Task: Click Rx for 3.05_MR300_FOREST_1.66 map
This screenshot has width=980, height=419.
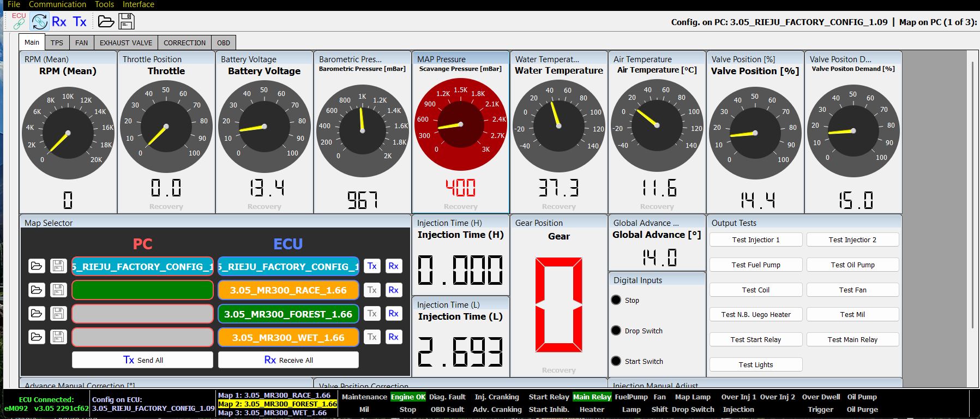Action: [393, 313]
